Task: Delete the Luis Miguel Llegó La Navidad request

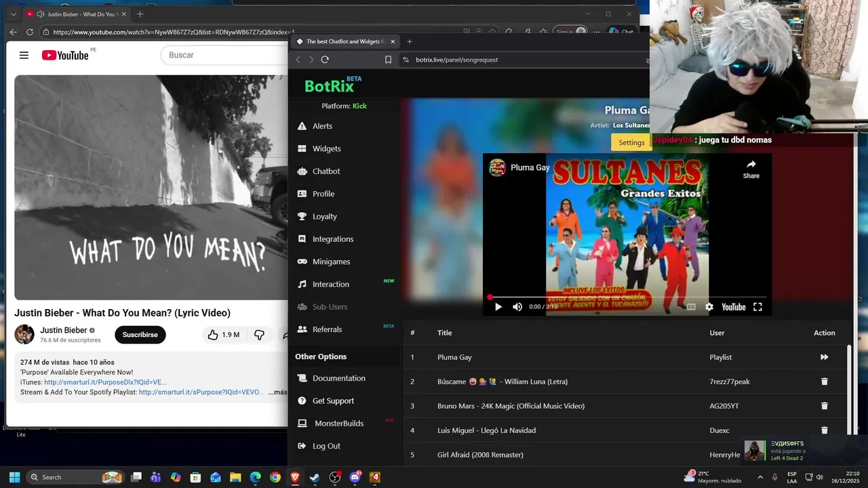Action: point(825,430)
